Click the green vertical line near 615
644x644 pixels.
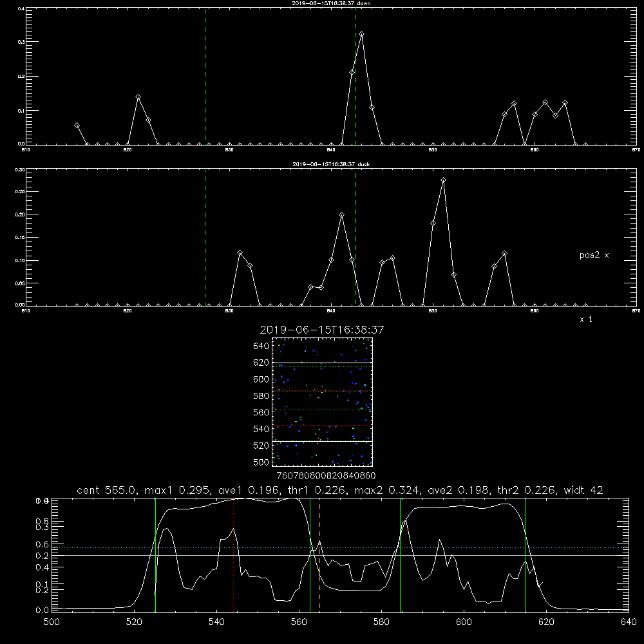(x=526, y=554)
